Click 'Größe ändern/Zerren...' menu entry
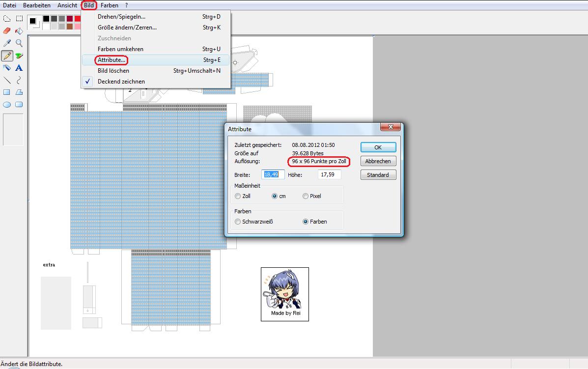This screenshot has height=369, width=588. pos(127,28)
